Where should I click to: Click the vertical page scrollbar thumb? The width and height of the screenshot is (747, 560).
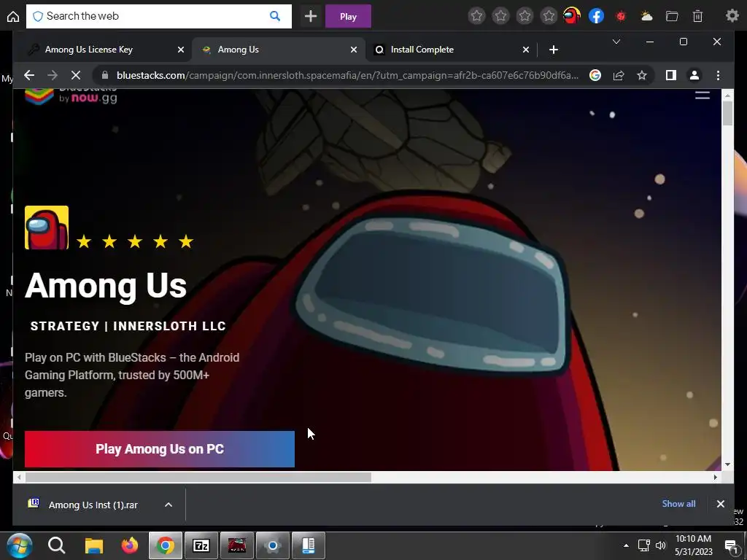click(727, 113)
